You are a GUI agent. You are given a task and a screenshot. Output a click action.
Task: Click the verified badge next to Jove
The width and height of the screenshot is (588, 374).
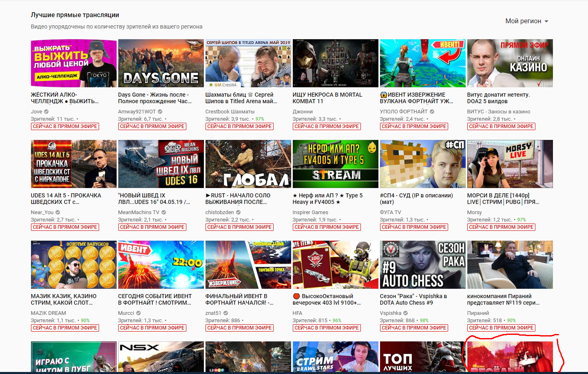[x=46, y=112]
